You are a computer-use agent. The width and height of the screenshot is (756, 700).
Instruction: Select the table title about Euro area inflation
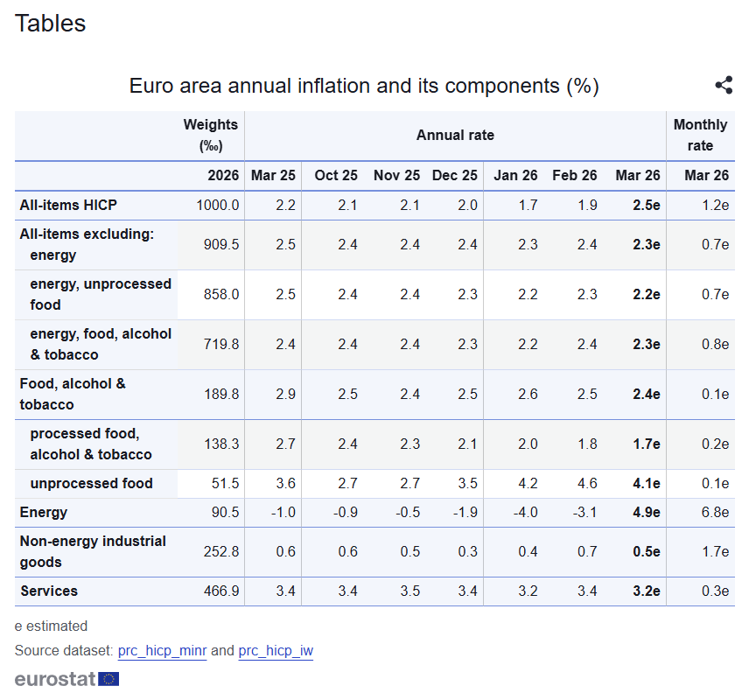[364, 86]
